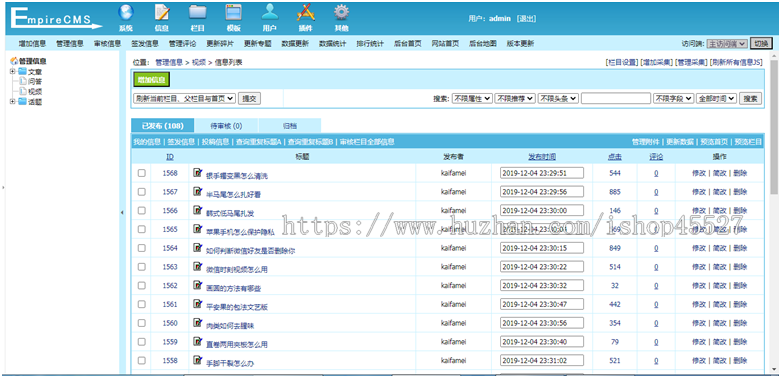Tick the checkbox for ID 1566
781x378 pixels.
pos(141,211)
